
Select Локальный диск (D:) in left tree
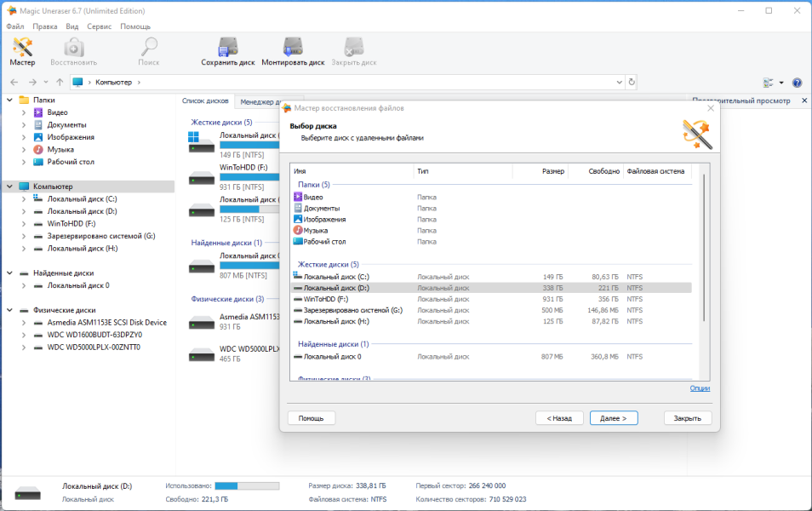[82, 211]
